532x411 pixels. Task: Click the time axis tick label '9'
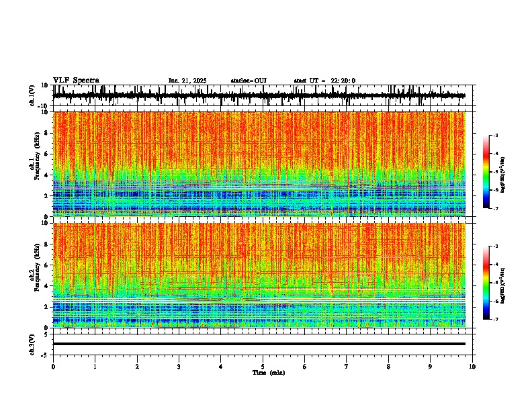tap(430, 366)
